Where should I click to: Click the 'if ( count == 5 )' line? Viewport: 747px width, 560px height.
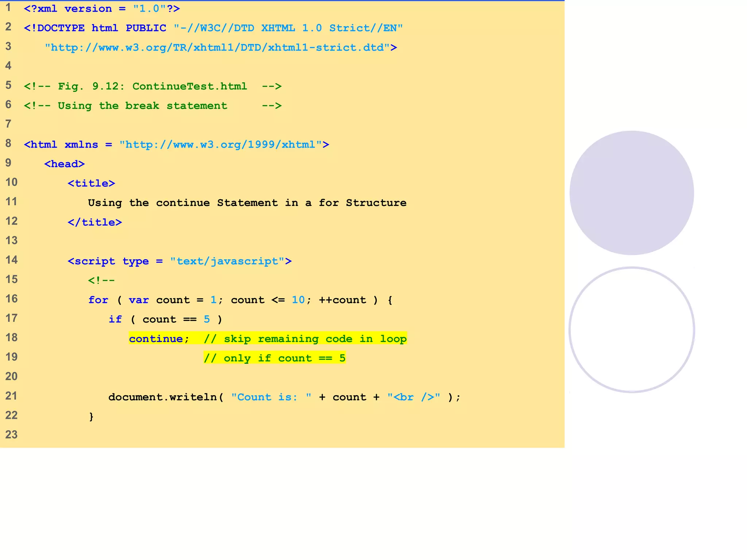coord(165,319)
